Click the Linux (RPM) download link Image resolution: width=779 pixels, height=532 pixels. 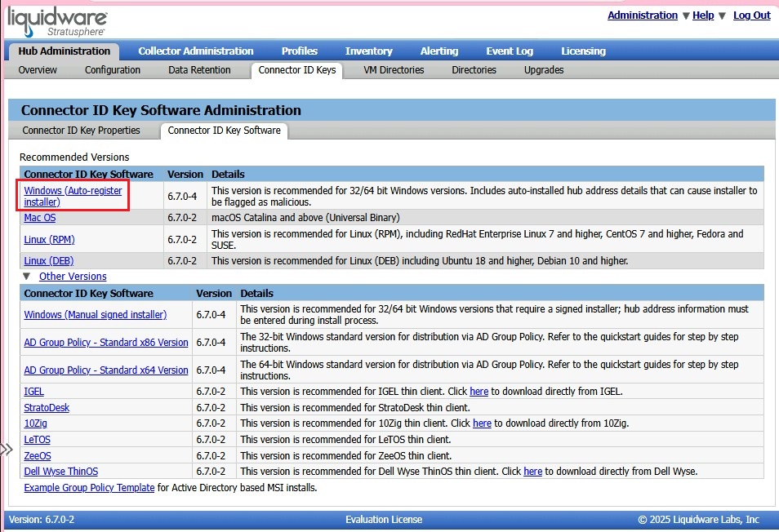(x=49, y=240)
